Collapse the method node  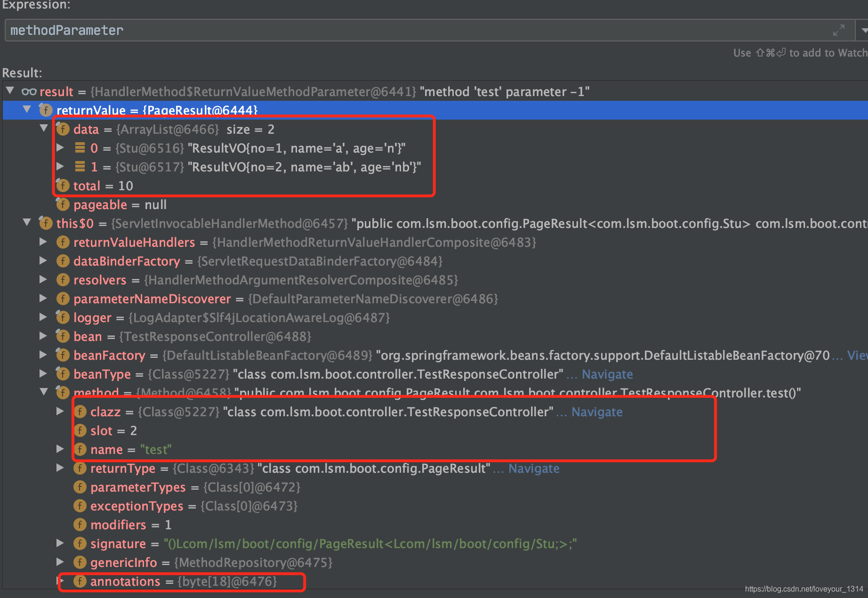[44, 392]
